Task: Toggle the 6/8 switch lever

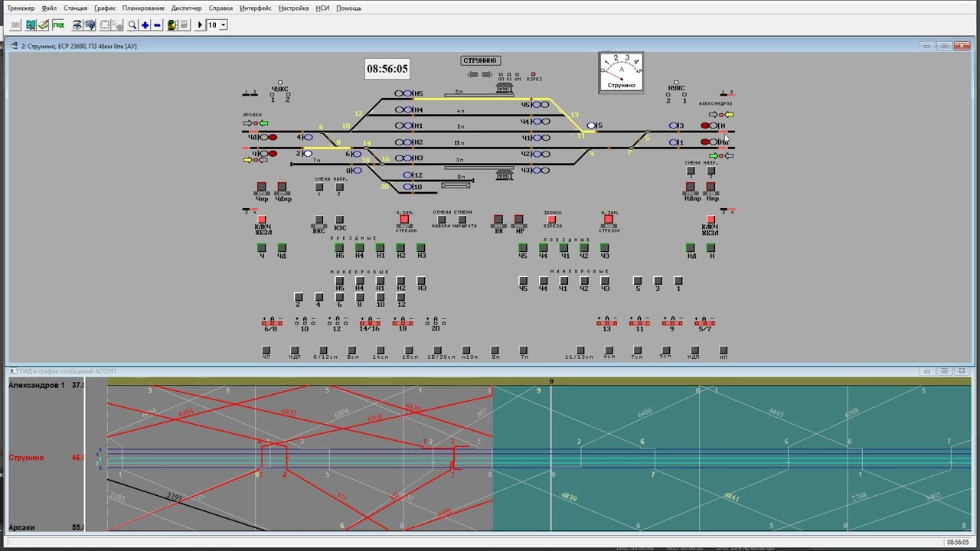Action: [272, 323]
